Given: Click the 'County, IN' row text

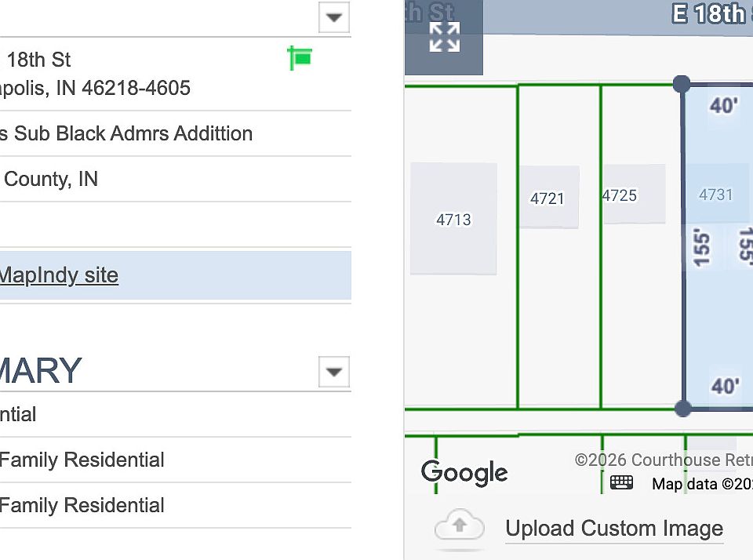Looking at the screenshot, I should (x=51, y=179).
